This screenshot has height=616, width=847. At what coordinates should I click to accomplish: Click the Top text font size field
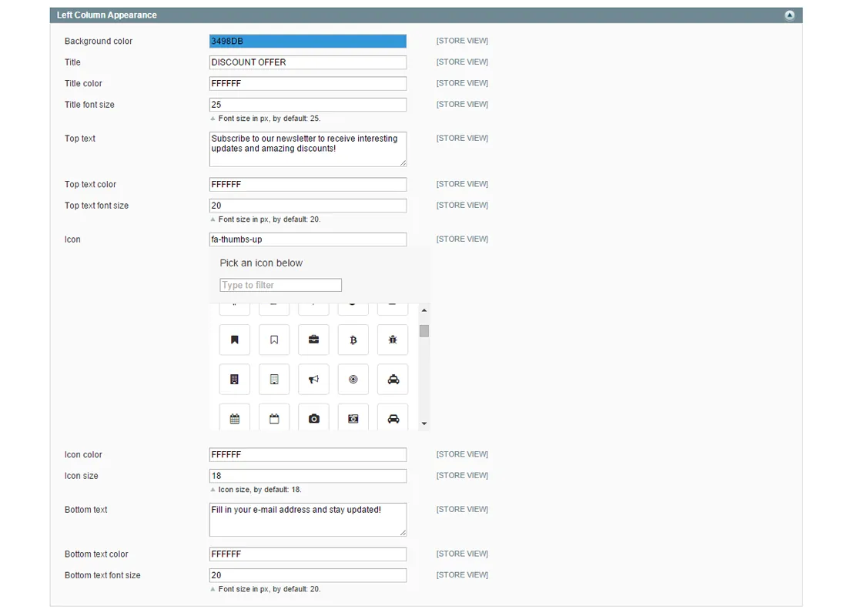click(308, 206)
